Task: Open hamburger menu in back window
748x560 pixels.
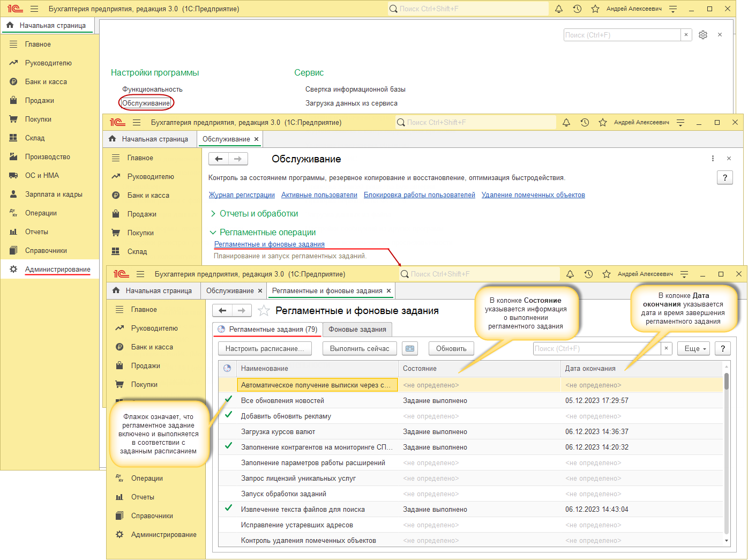Action: coord(34,9)
